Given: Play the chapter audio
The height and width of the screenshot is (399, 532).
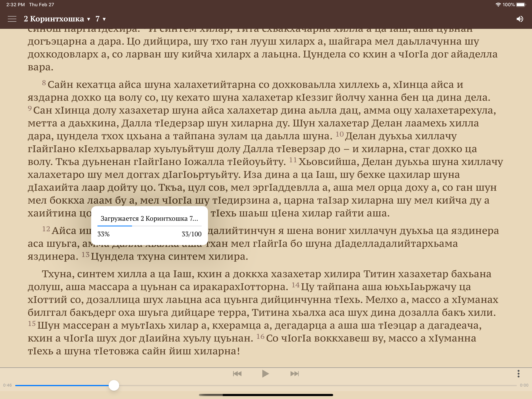Looking at the screenshot, I should (x=265, y=373).
